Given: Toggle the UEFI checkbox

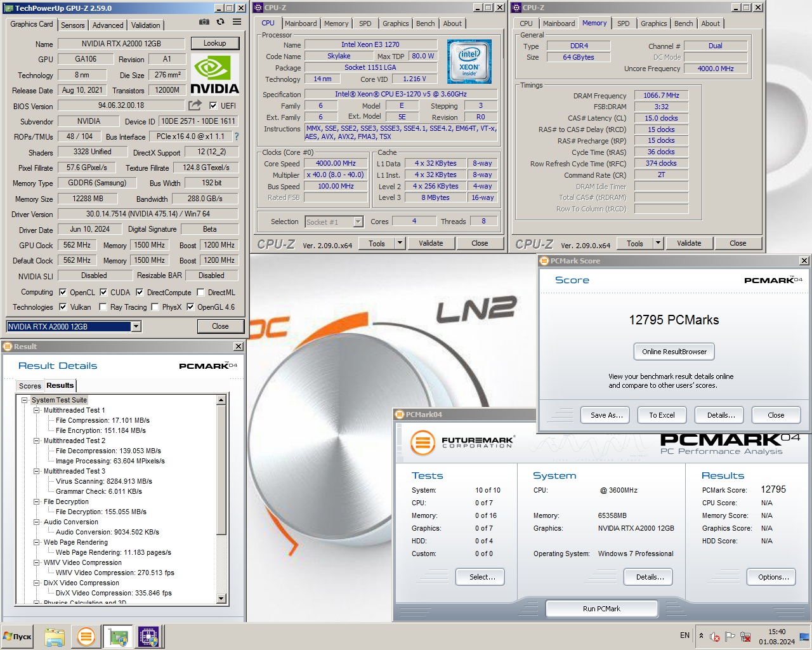Looking at the screenshot, I should 213,105.
